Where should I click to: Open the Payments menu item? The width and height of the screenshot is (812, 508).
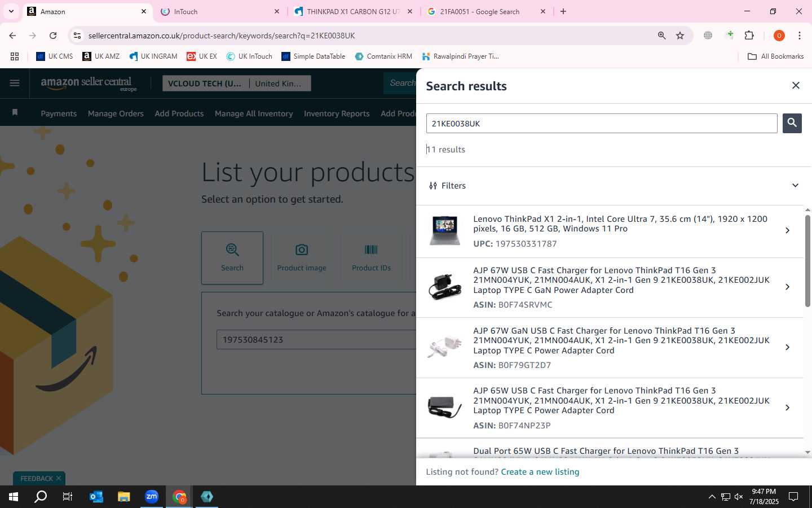point(59,113)
